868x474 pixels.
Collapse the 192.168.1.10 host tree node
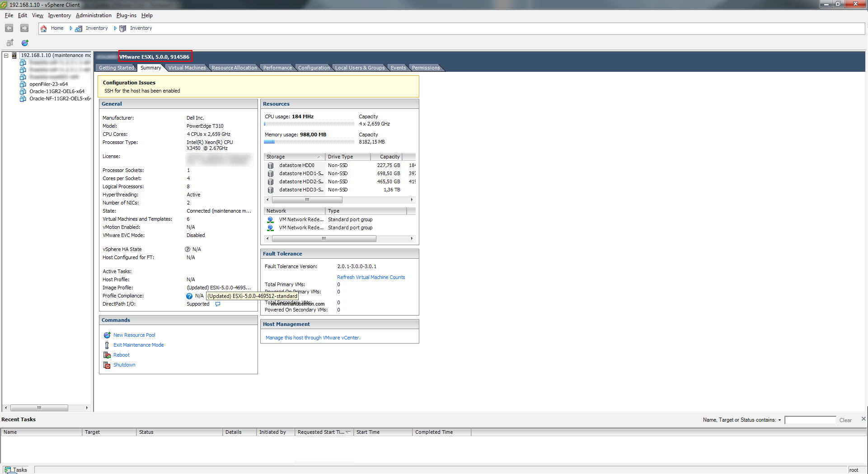pos(6,56)
